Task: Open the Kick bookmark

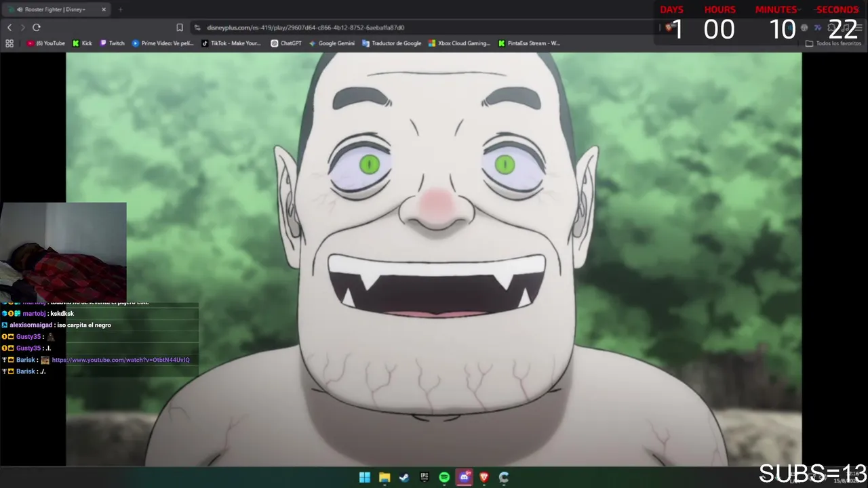Action: coord(82,43)
